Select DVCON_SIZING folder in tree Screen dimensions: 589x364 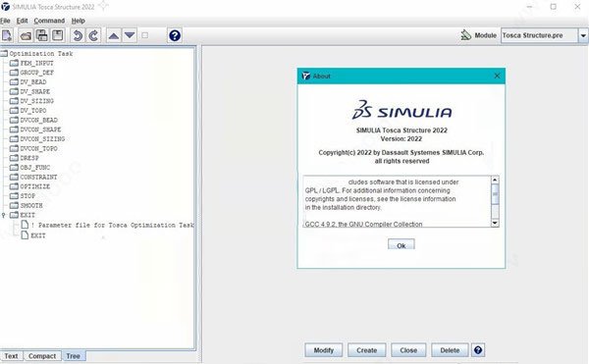(x=42, y=139)
